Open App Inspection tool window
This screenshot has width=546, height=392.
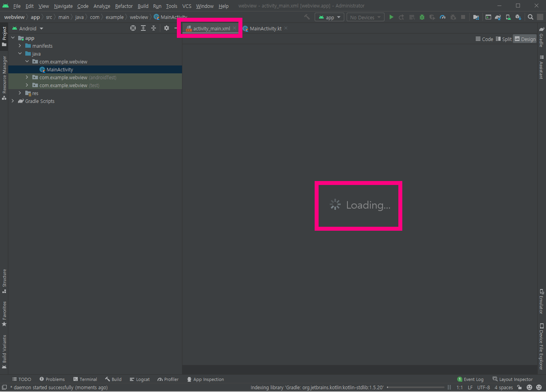coord(205,379)
